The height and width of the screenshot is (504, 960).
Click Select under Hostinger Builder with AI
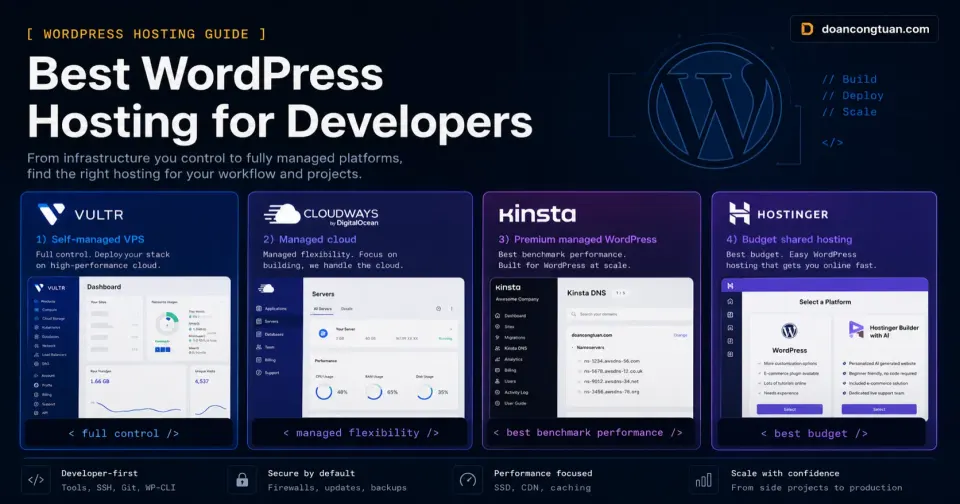[x=879, y=409]
